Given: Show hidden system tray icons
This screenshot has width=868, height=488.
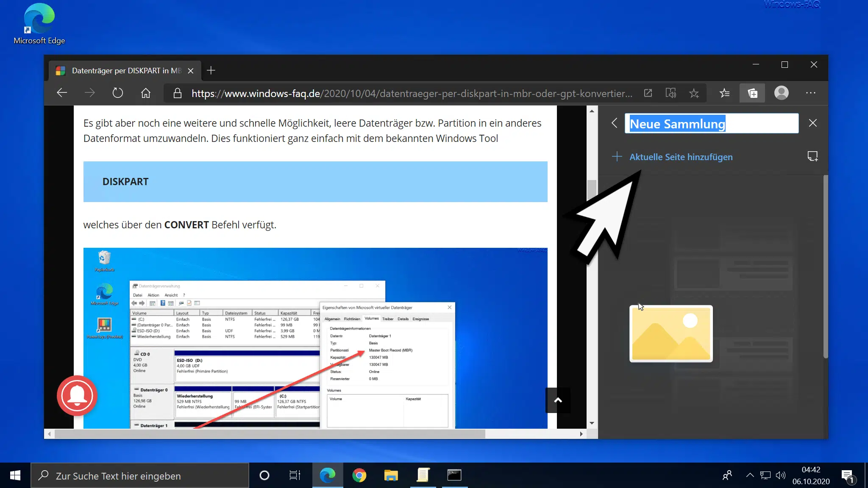Looking at the screenshot, I should pyautogui.click(x=750, y=475).
